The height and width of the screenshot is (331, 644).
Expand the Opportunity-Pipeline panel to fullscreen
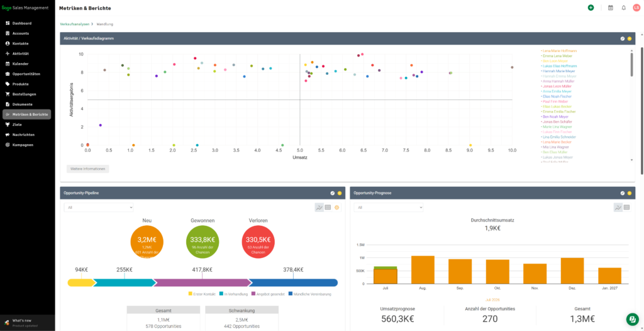click(333, 193)
